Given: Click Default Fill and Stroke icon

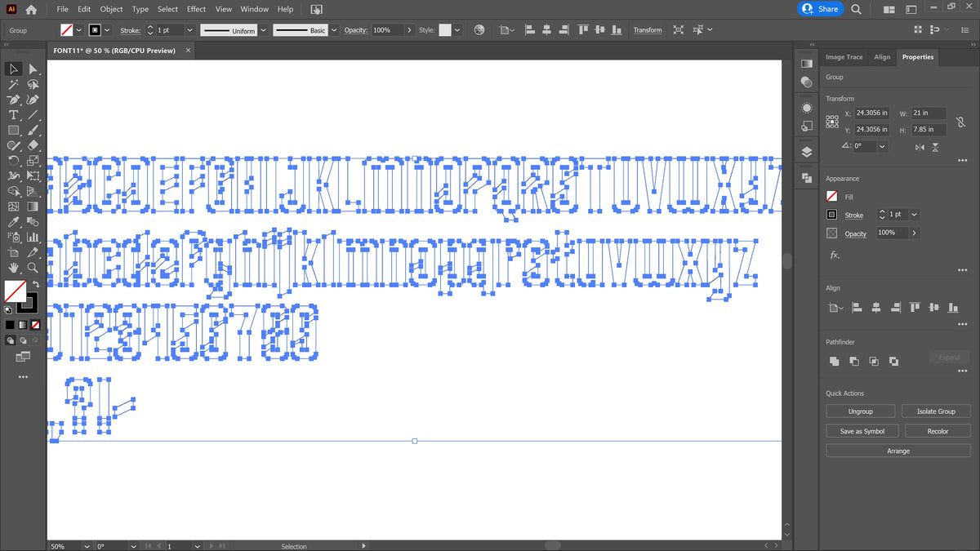Looking at the screenshot, I should pyautogui.click(x=8, y=310).
